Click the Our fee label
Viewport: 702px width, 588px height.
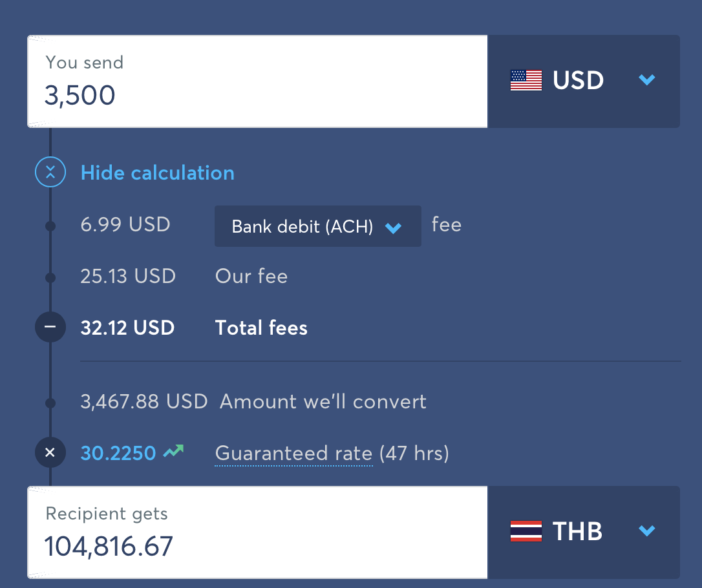point(251,276)
